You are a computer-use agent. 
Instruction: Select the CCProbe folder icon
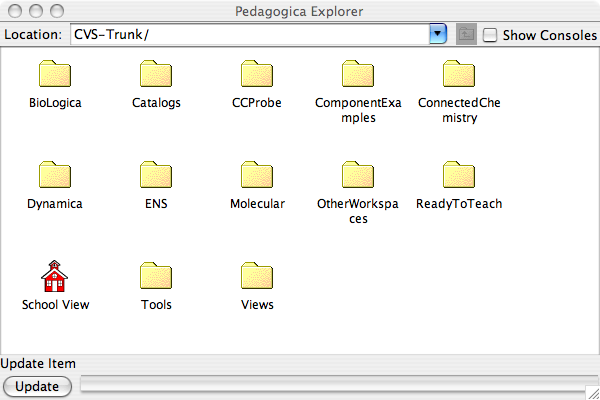click(x=257, y=73)
